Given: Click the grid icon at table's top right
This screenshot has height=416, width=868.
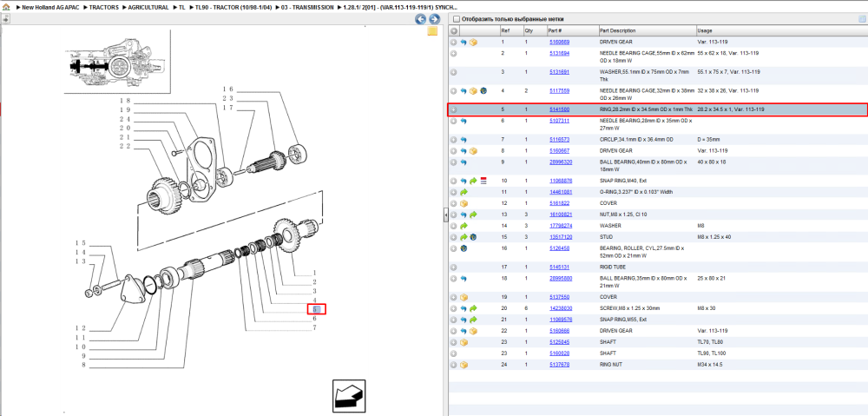Looking at the screenshot, I should click(x=862, y=19).
